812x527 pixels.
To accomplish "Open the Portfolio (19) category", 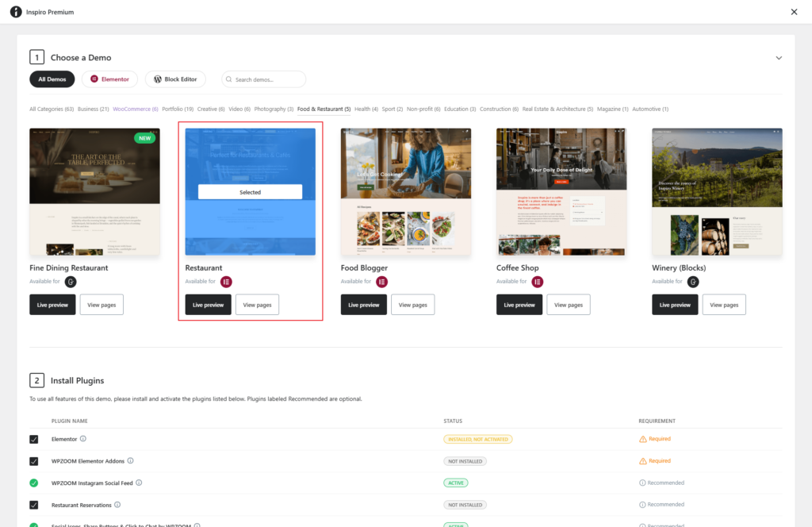I will coord(178,110).
